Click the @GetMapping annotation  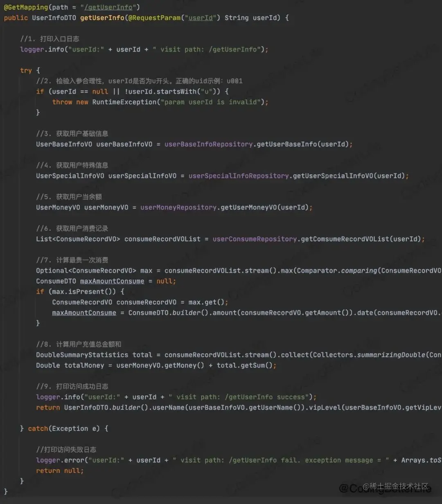(x=26, y=7)
